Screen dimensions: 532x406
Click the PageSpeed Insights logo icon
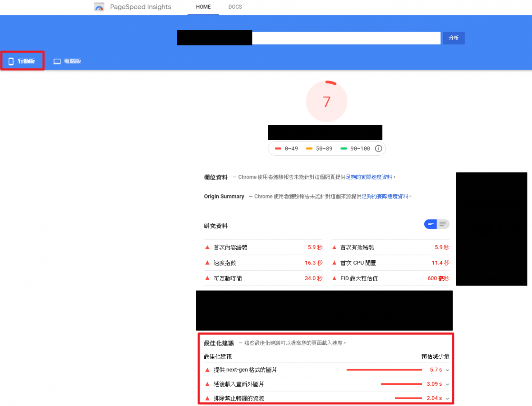click(99, 7)
